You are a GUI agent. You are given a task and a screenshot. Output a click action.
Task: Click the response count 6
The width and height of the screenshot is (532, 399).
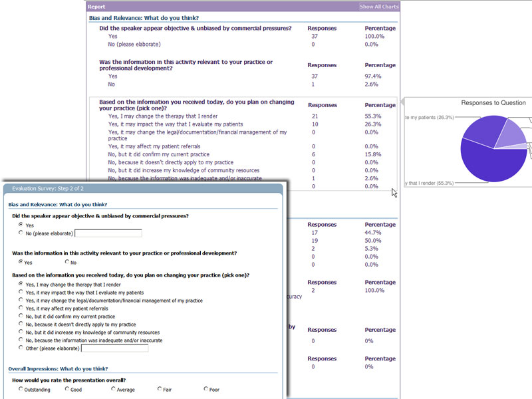coord(313,154)
